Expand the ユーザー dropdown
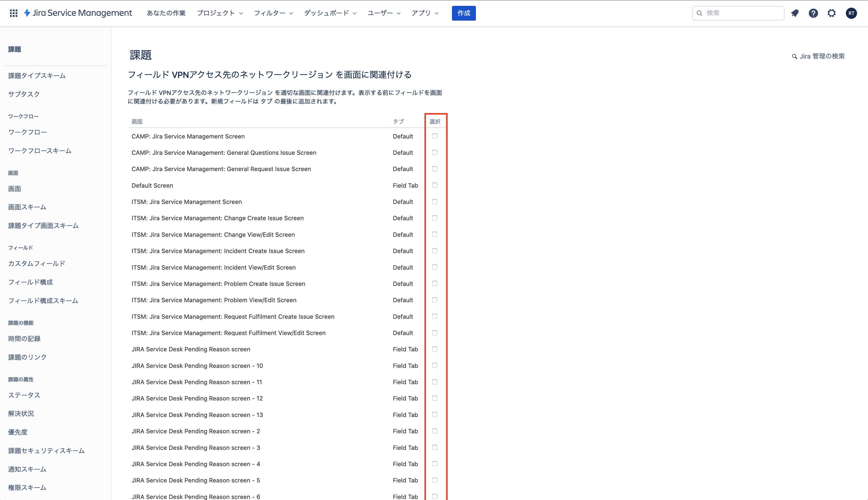868x500 pixels. (x=384, y=13)
